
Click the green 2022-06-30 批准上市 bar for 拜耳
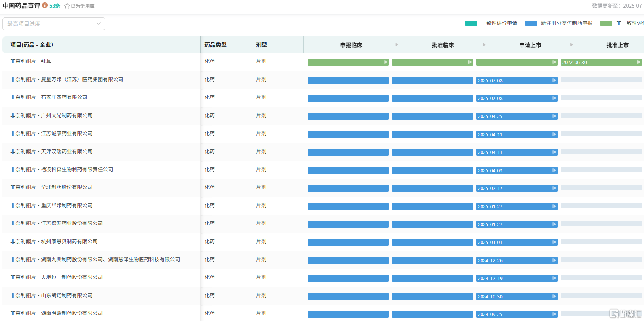(601, 62)
